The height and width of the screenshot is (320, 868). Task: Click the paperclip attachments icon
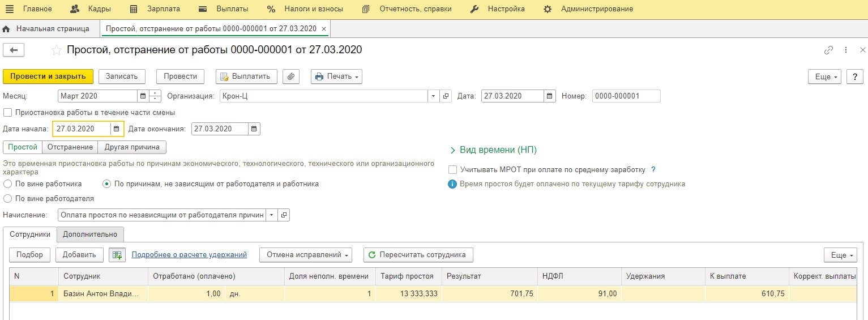pyautogui.click(x=291, y=76)
